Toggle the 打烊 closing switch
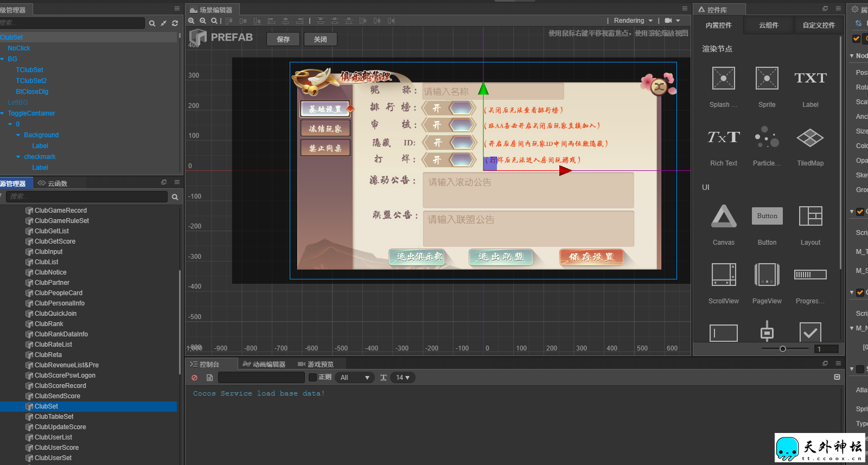 pyautogui.click(x=449, y=160)
